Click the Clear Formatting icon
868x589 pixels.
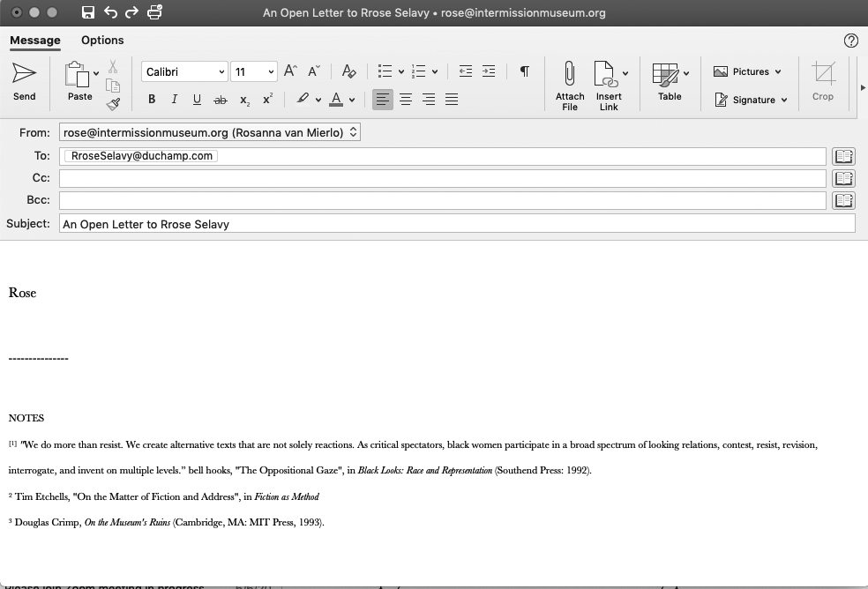348,71
